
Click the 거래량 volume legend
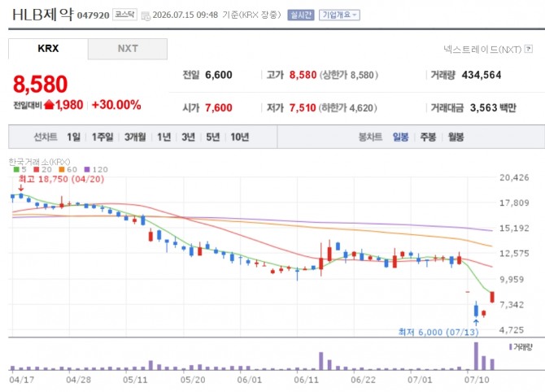pos(521,346)
